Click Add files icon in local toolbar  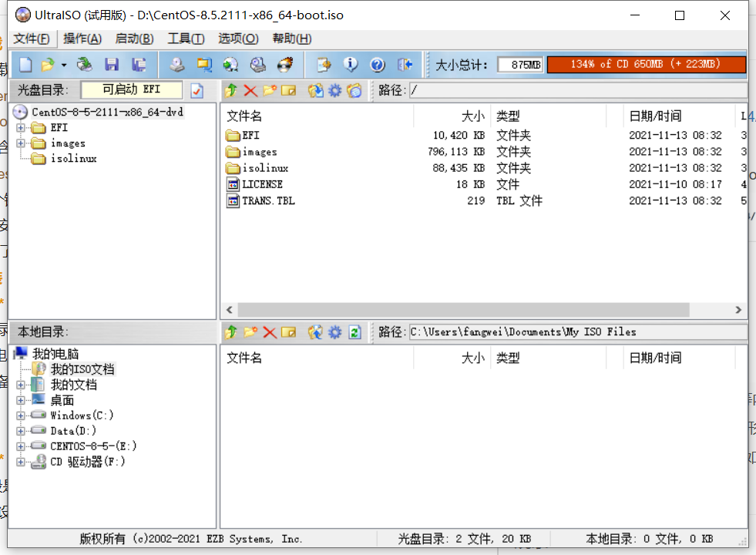[x=316, y=332]
